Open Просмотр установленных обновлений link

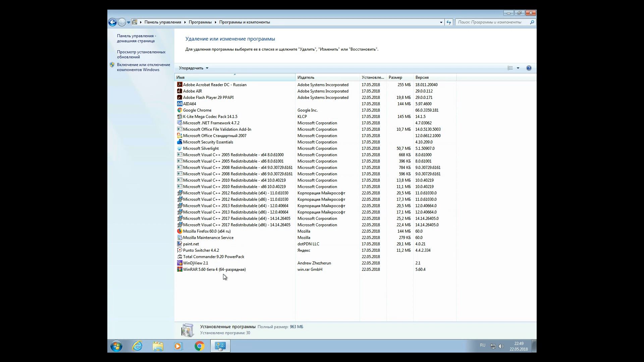coord(141,54)
